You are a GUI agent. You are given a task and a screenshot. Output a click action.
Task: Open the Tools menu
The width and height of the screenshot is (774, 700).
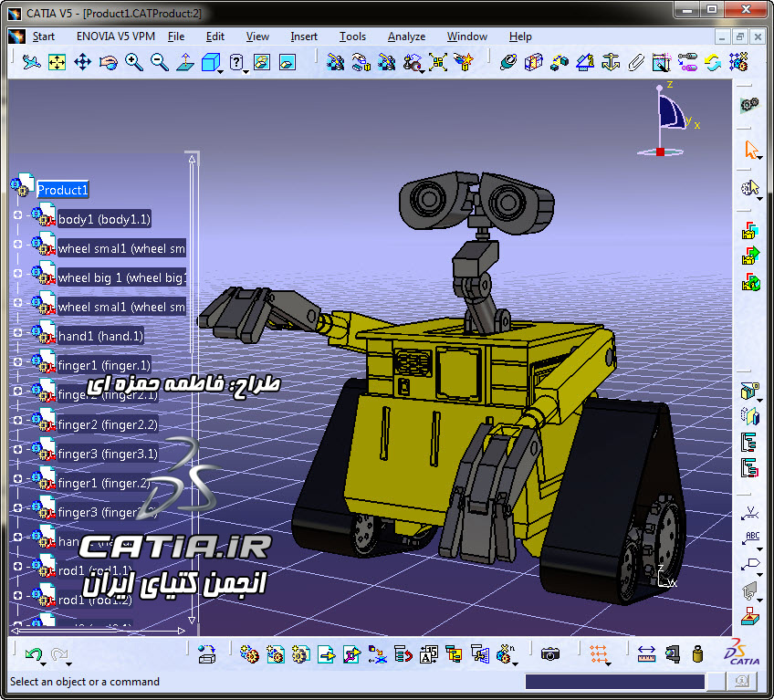coord(352,37)
